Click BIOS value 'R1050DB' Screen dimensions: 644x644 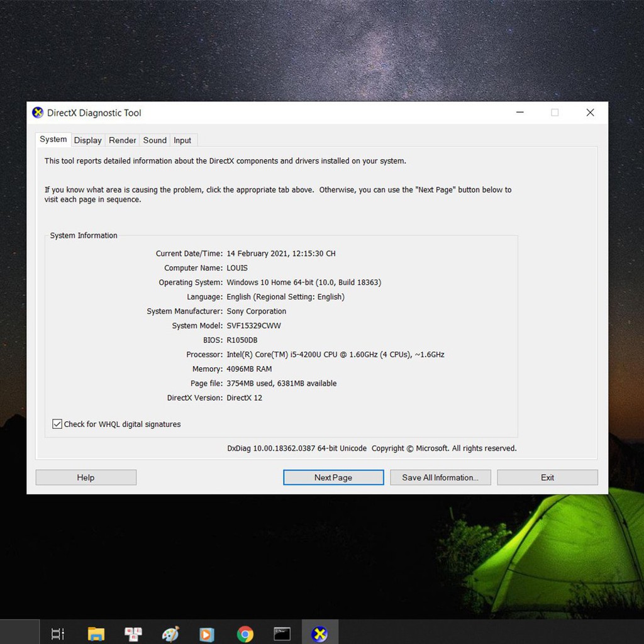point(242,340)
